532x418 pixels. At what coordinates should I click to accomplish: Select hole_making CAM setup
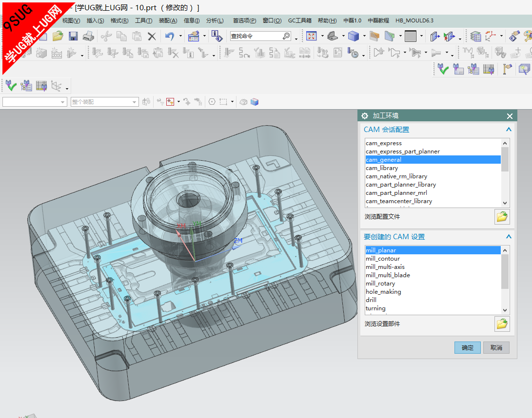433,291
